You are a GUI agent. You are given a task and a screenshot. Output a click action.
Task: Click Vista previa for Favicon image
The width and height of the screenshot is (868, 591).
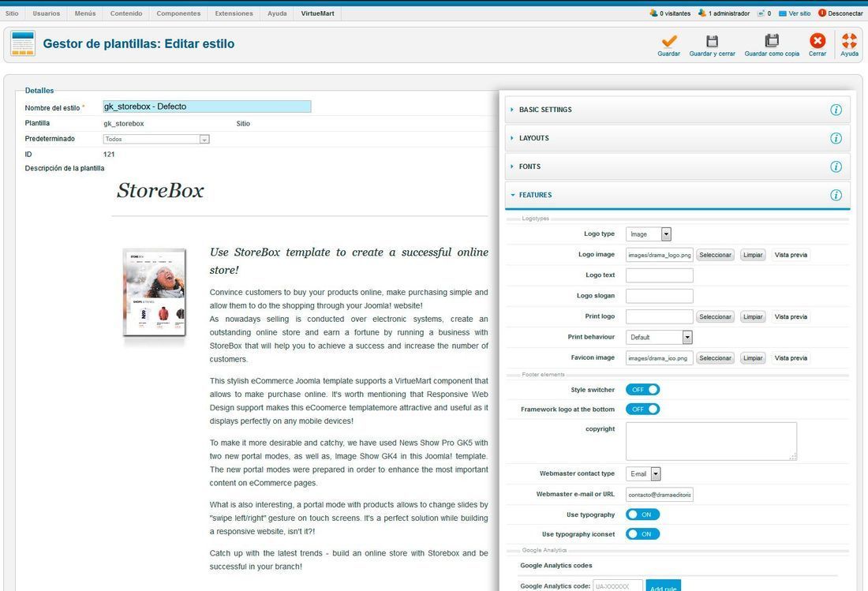pos(791,358)
